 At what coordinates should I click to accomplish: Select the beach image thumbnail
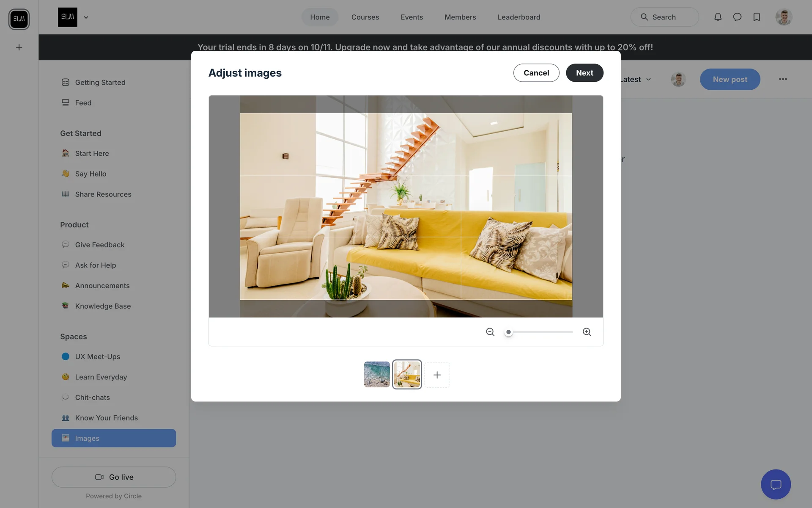point(376,374)
